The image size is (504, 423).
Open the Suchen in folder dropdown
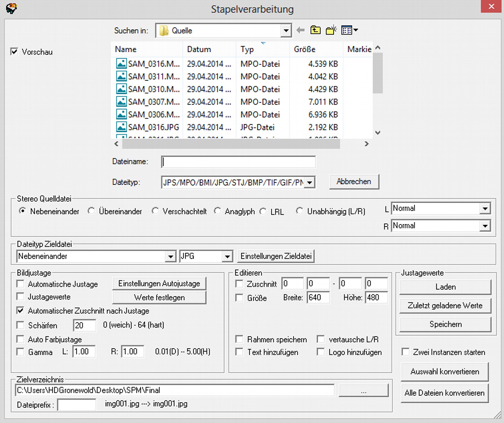point(286,30)
